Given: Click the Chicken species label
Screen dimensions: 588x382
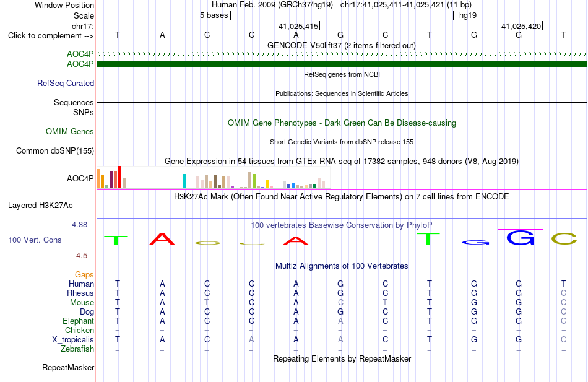Looking at the screenshot, I should coord(79,330).
